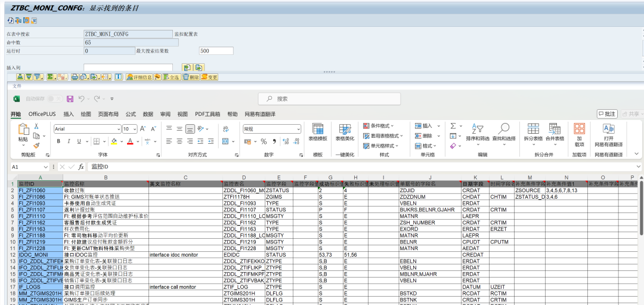This screenshot has height=305, width=644.
Task: Switch to the 插入 Insert tab
Action: (69, 114)
